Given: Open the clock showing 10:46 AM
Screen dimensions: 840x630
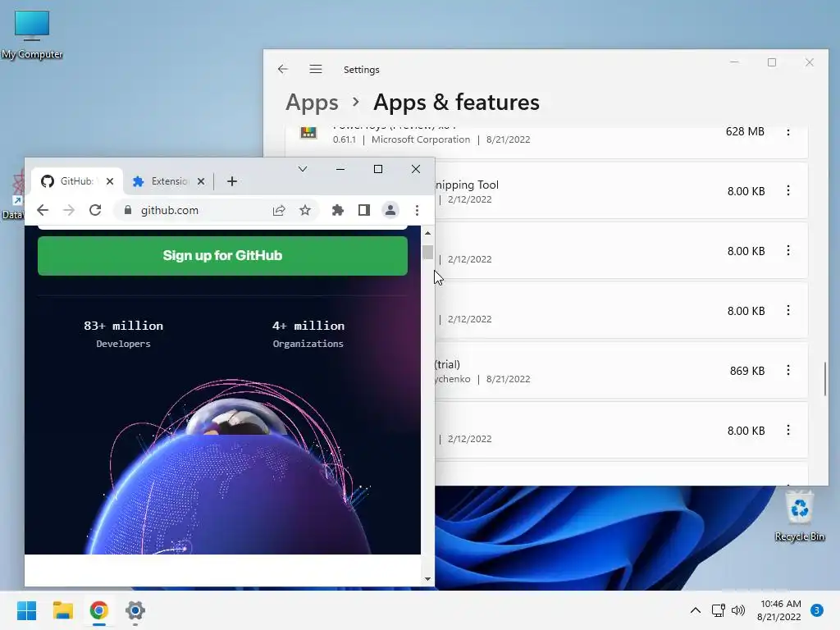Looking at the screenshot, I should pos(779,610).
